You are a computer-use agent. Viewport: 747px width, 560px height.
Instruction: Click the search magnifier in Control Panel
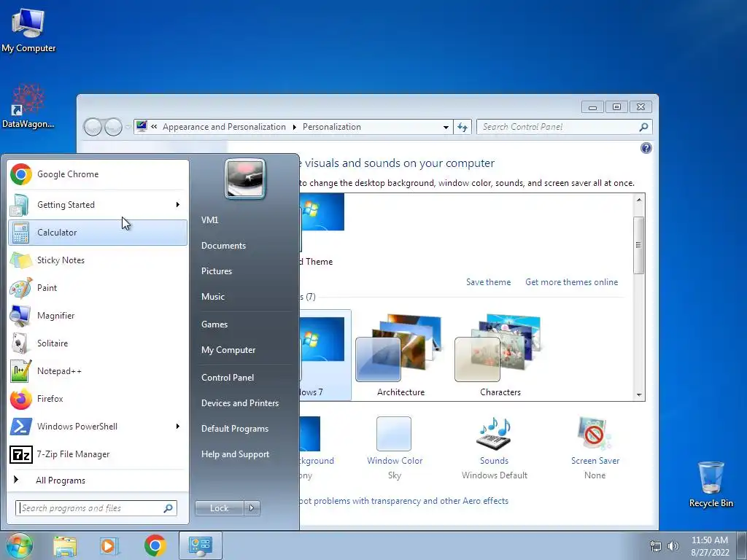click(643, 127)
